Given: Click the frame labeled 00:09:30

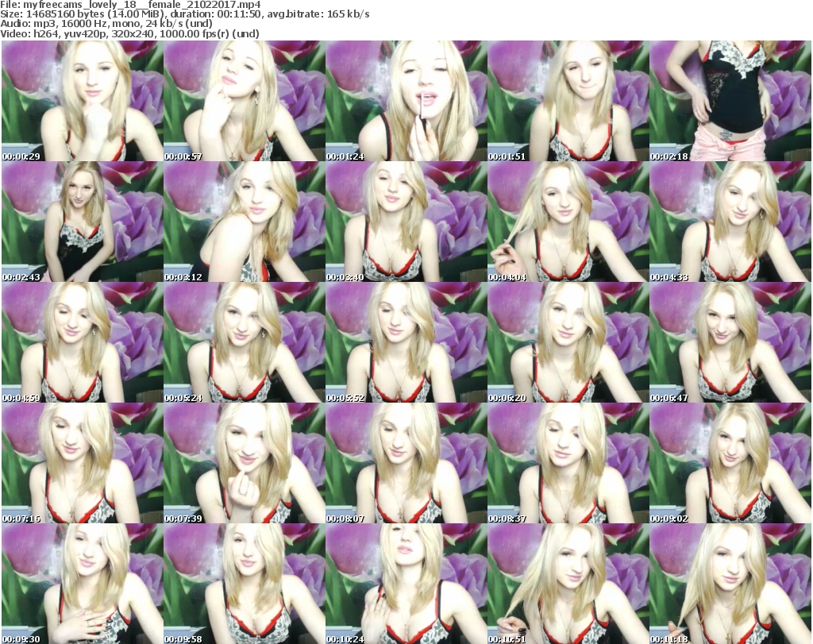Looking at the screenshot, I should pos(83,584).
